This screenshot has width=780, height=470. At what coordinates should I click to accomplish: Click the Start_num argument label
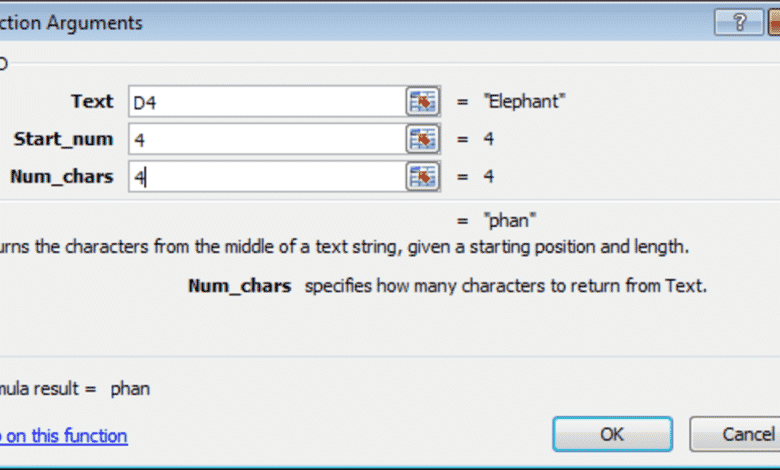[64, 139]
